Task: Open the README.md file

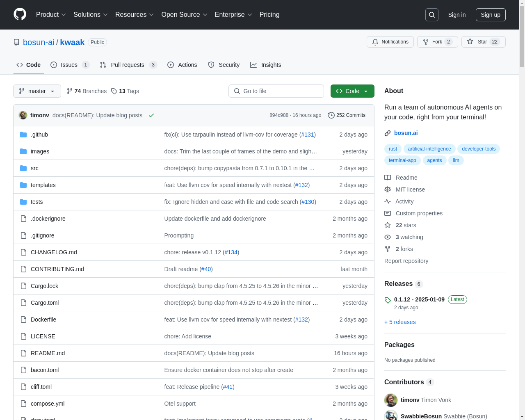Action: coord(48,353)
